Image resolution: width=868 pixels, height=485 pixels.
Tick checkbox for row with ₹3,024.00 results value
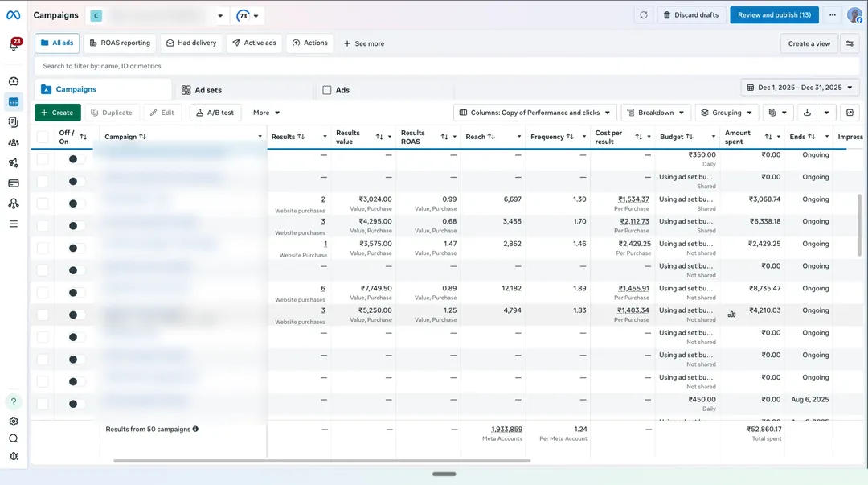click(x=43, y=203)
